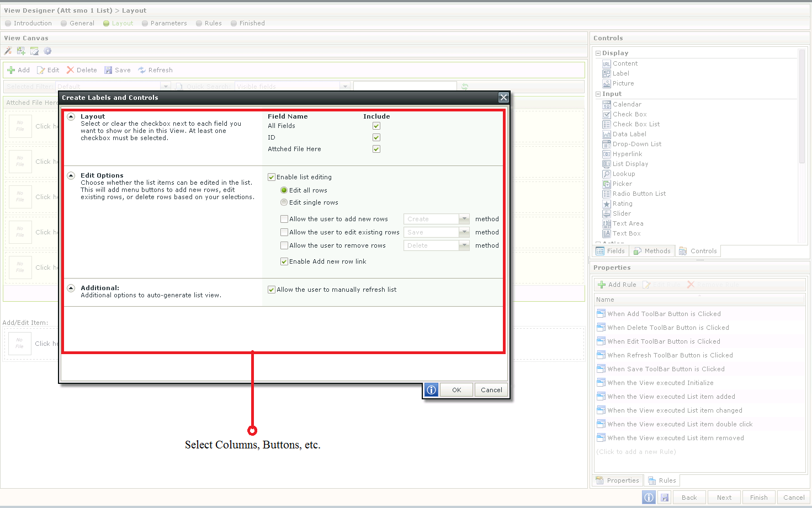Click the Edit toolbar button
812x508 pixels.
[48, 70]
